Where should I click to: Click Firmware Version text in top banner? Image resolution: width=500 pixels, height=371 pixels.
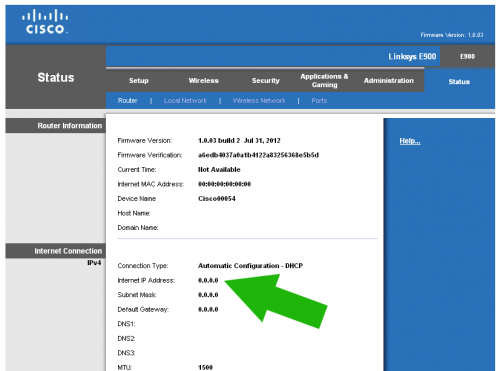(452, 35)
